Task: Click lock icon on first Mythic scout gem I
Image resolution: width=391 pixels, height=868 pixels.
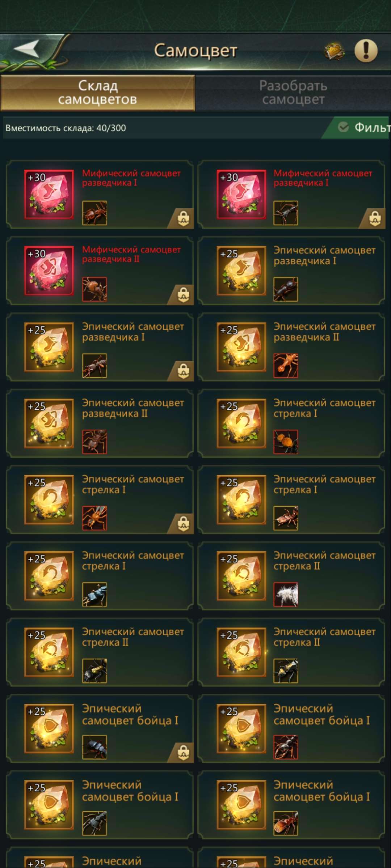Action: pos(184,218)
